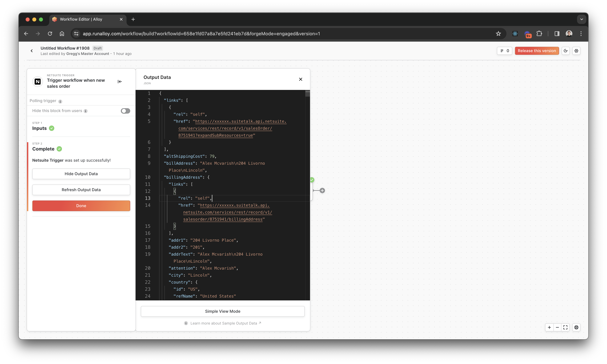Reload the page

[50, 34]
